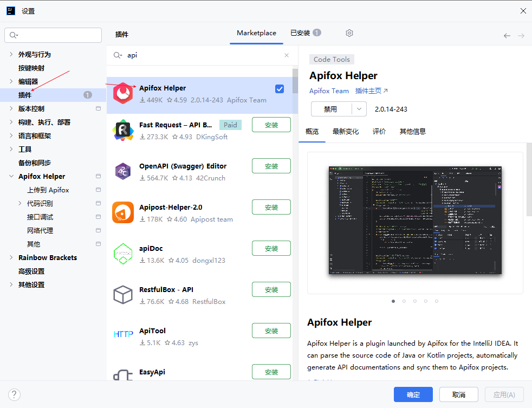Click the plugin settings gear icon
Image resolution: width=532 pixels, height=408 pixels.
point(349,33)
